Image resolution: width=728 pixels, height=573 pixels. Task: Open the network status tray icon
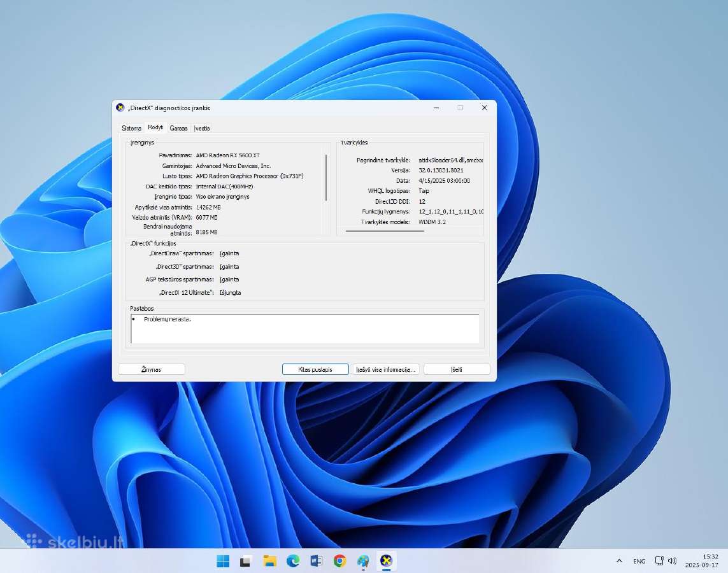(x=659, y=561)
